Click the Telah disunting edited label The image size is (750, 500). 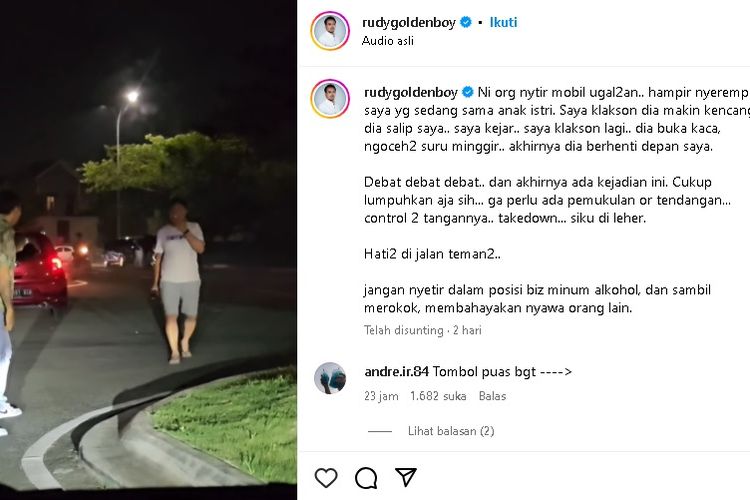[404, 330]
